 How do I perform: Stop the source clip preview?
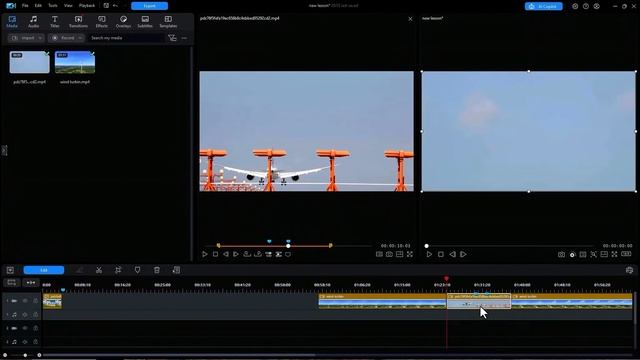(x=216, y=254)
